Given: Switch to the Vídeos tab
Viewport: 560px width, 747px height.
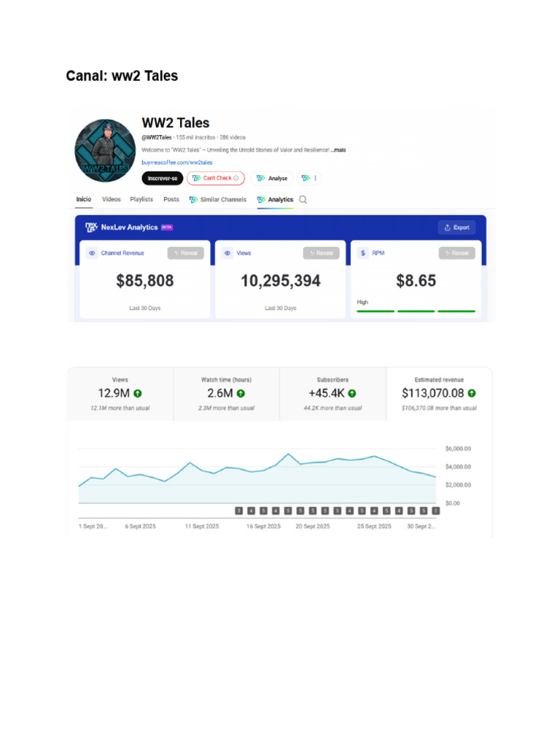Looking at the screenshot, I should pos(112,199).
